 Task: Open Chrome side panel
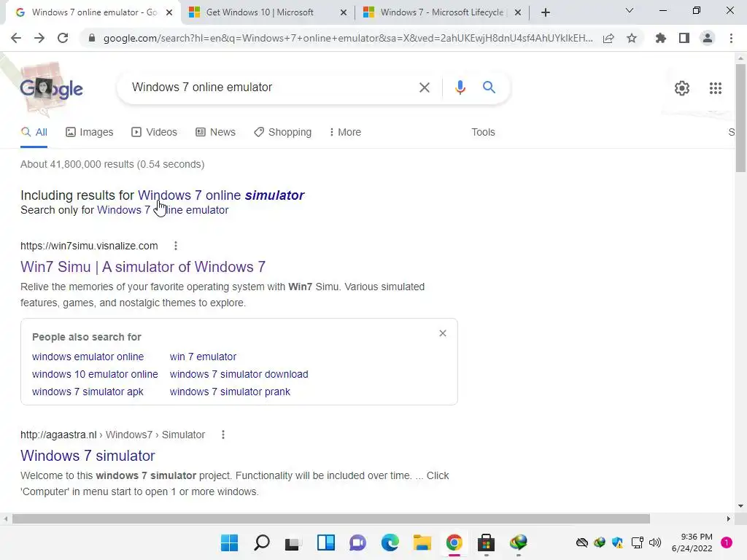[684, 38]
